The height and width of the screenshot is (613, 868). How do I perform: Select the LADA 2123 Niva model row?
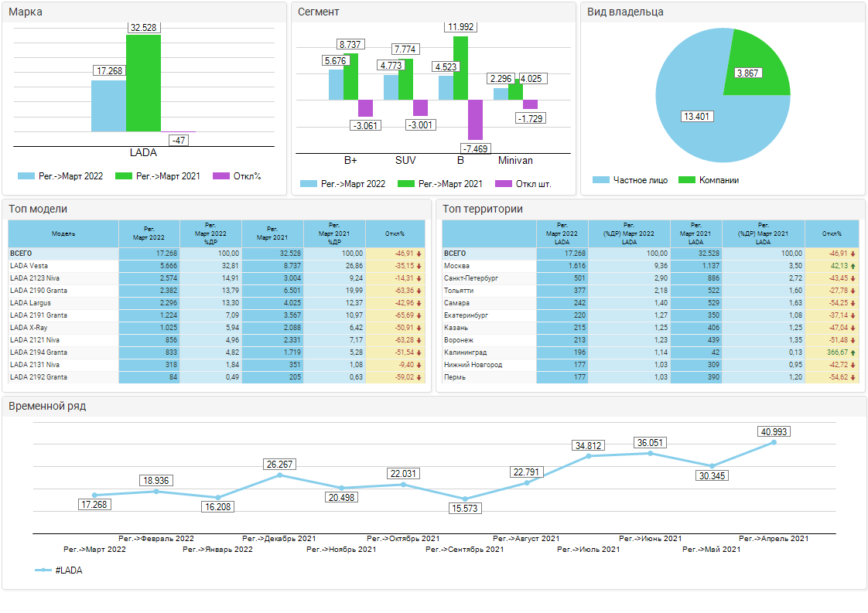click(x=62, y=278)
